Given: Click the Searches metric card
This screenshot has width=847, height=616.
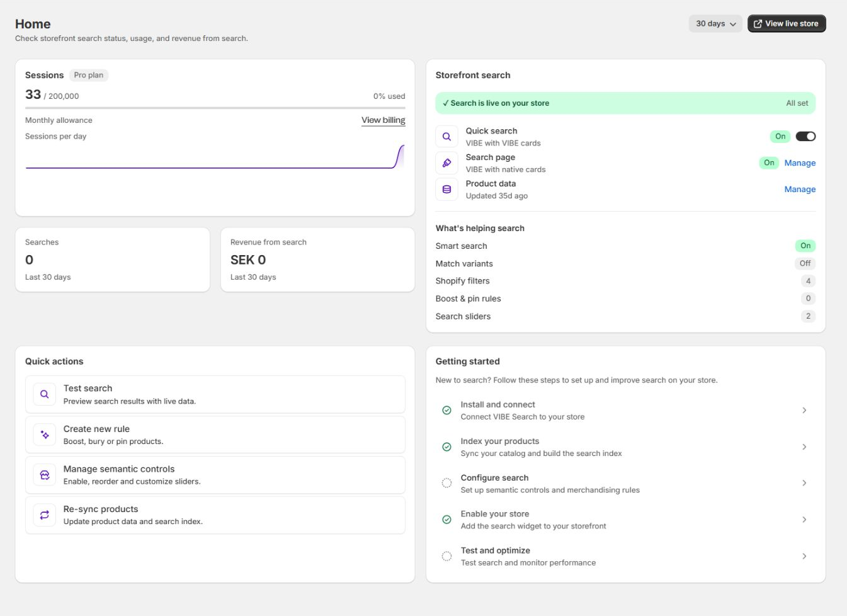Looking at the screenshot, I should point(113,260).
